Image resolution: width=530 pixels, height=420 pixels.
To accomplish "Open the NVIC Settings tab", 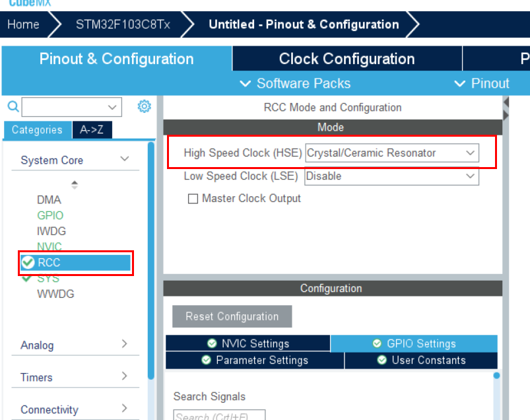I will (x=248, y=343).
